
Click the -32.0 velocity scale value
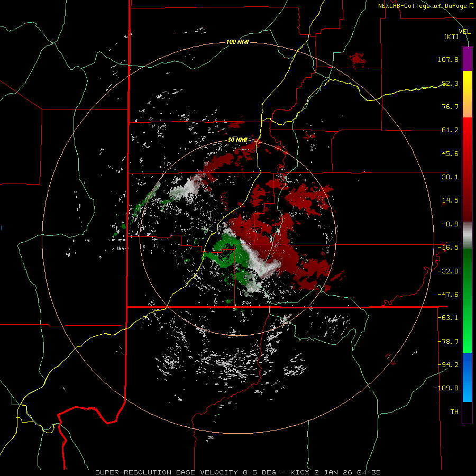448,271
